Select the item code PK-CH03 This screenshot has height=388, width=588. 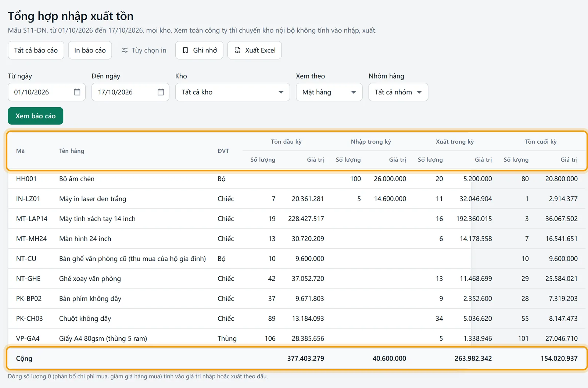[x=29, y=319]
